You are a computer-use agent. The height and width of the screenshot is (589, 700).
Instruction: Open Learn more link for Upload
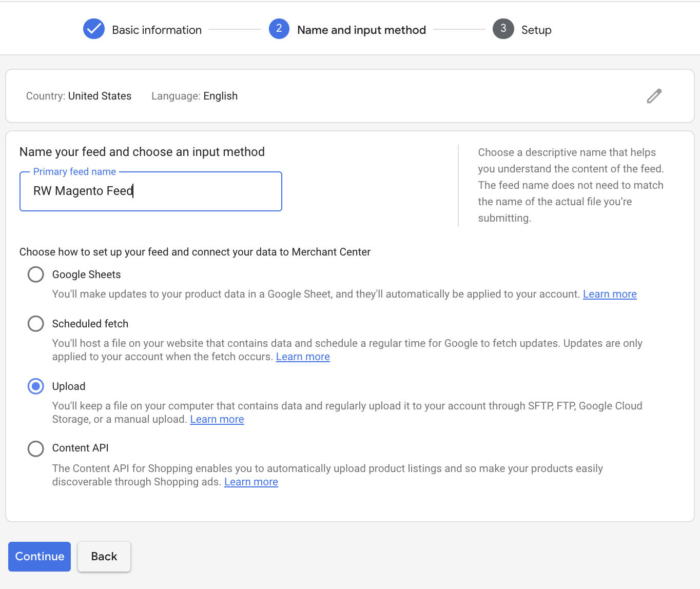[217, 419]
